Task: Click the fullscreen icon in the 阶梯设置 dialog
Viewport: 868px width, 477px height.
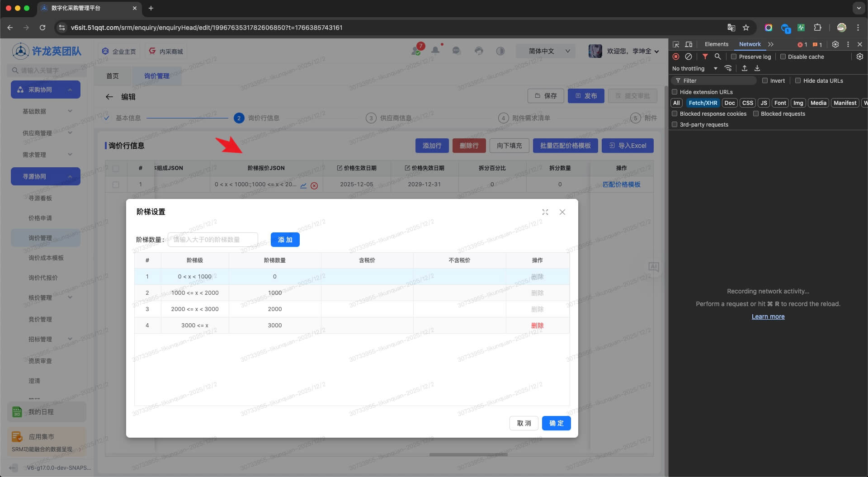Action: [545, 212]
